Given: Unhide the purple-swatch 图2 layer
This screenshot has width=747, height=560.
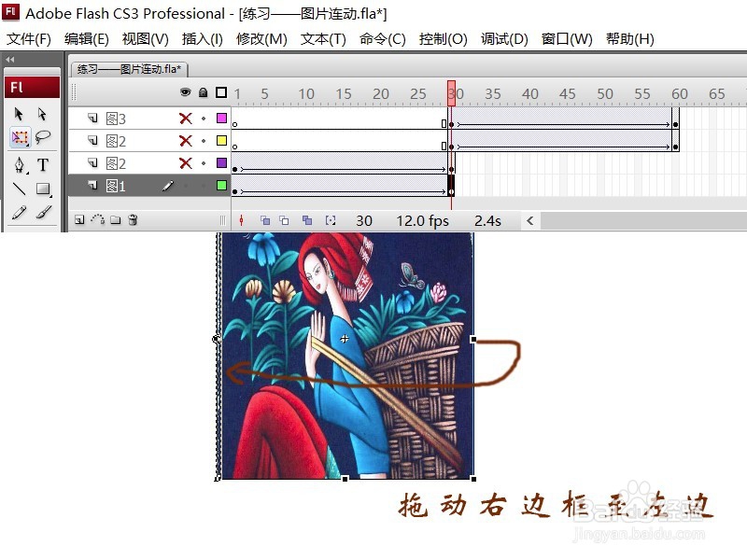Looking at the screenshot, I should [x=186, y=163].
